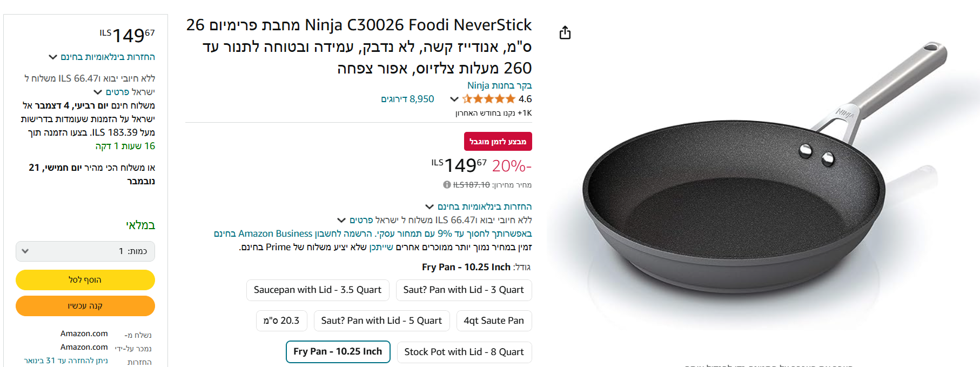Click the list price info icon
Viewport: 980px width, 367px height.
(x=447, y=185)
